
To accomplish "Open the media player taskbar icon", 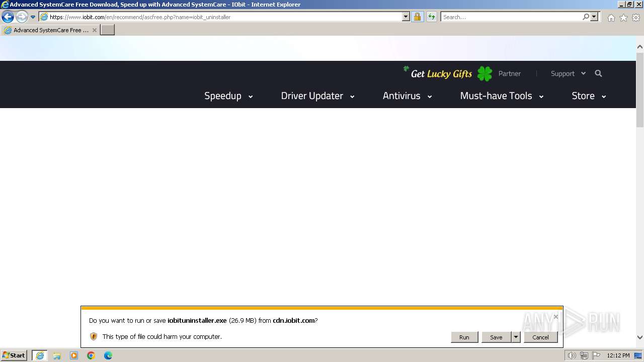I will click(74, 355).
